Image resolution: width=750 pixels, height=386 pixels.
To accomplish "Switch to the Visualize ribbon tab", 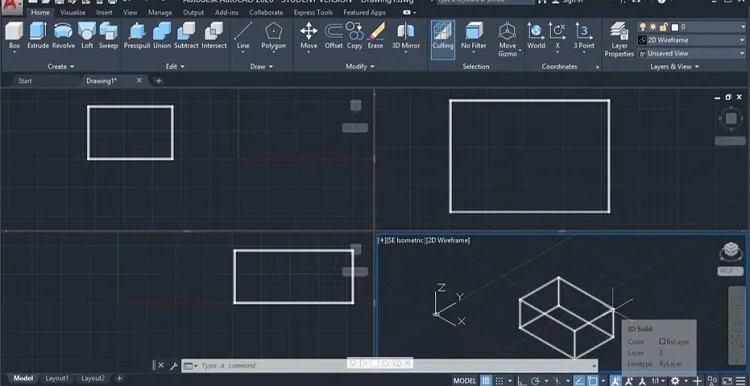I will point(73,12).
